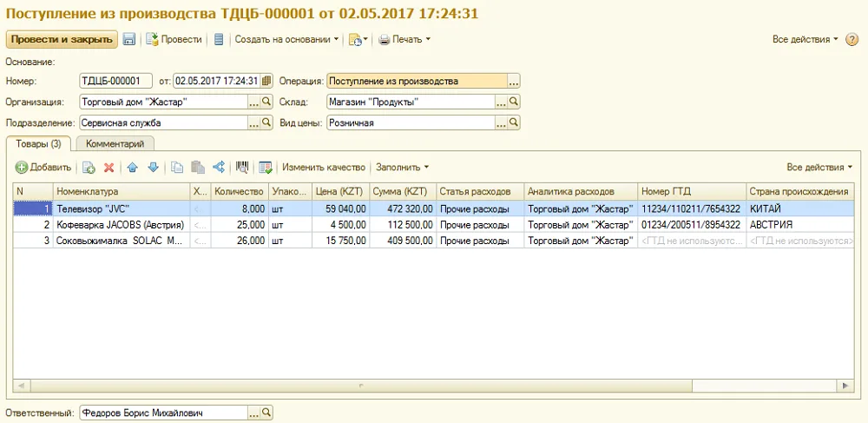Click the document movements list icon

click(x=219, y=39)
